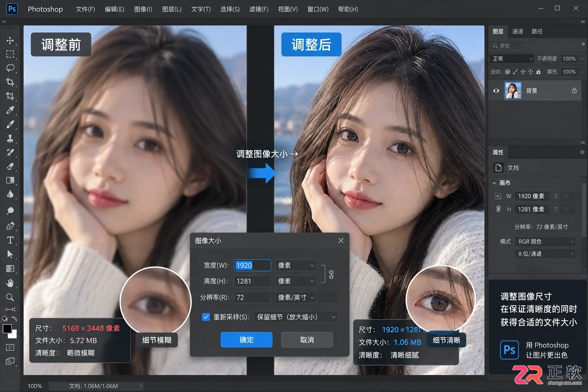Select the Hand tool
The height and width of the screenshot is (392, 588).
point(10,283)
